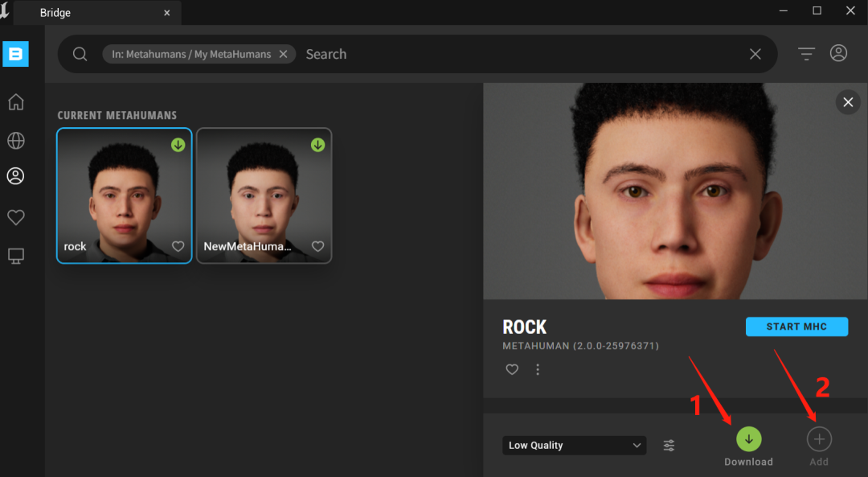
Task: Click the Add plus button
Action: [819, 439]
